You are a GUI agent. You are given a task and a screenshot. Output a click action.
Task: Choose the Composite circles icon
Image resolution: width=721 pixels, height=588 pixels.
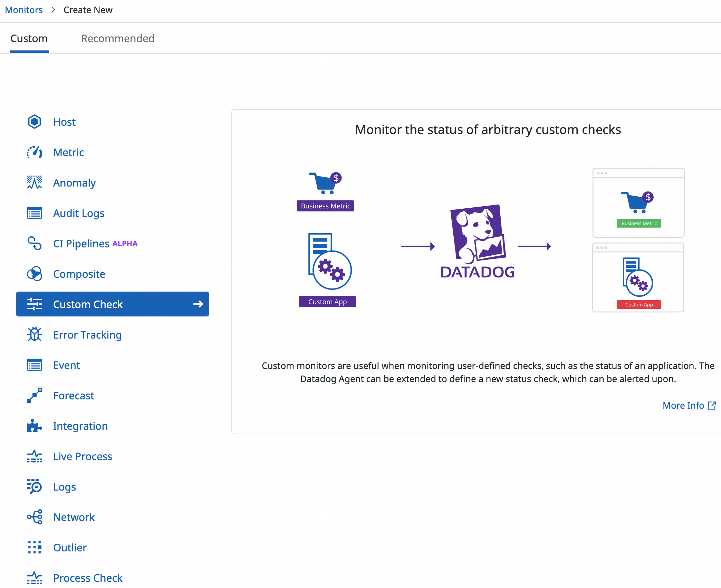coord(35,274)
